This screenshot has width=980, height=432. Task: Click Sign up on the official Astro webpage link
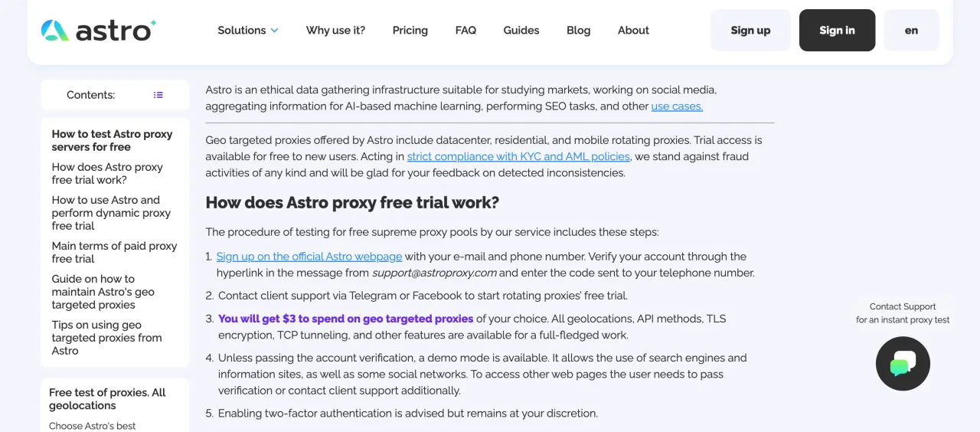click(309, 257)
